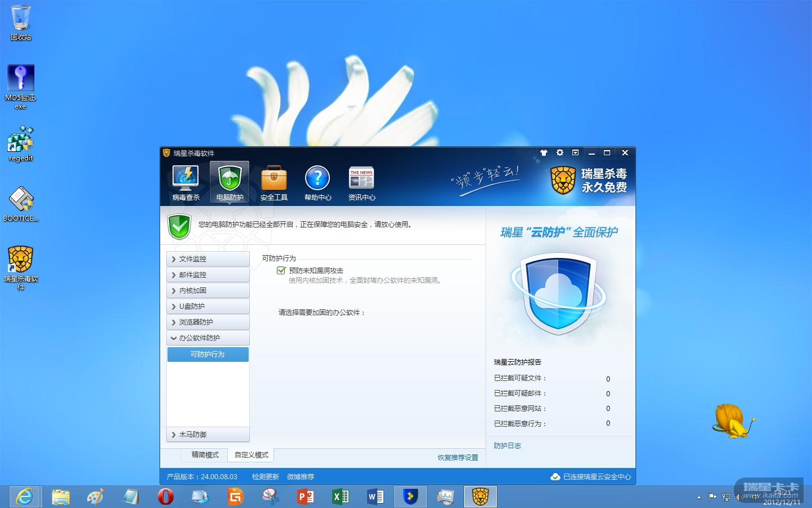Open Internet Explorer from the taskbar
This screenshot has height=508, width=812.
(x=25, y=497)
